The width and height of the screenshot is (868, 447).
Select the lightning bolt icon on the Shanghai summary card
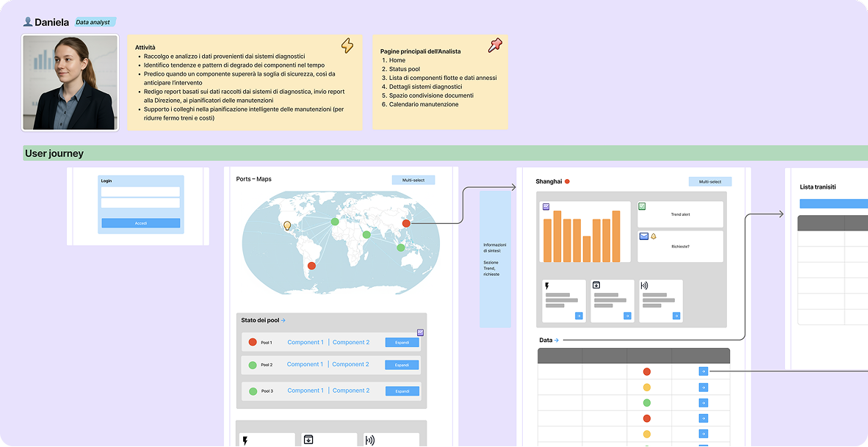547,286
